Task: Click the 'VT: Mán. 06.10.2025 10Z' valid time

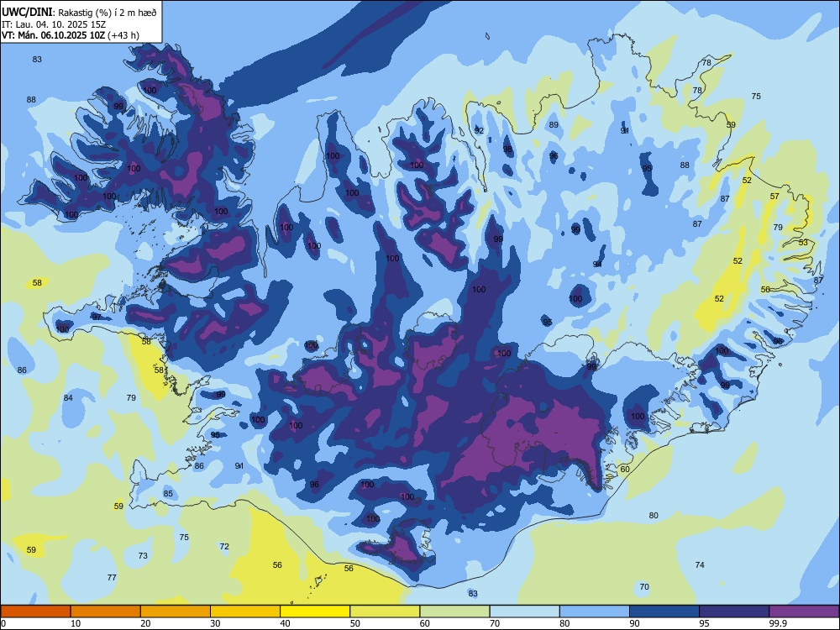Action: tap(54, 35)
